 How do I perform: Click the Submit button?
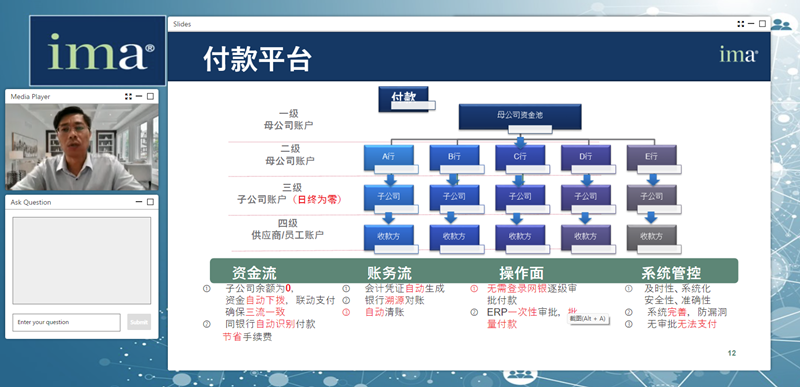pos(139,322)
